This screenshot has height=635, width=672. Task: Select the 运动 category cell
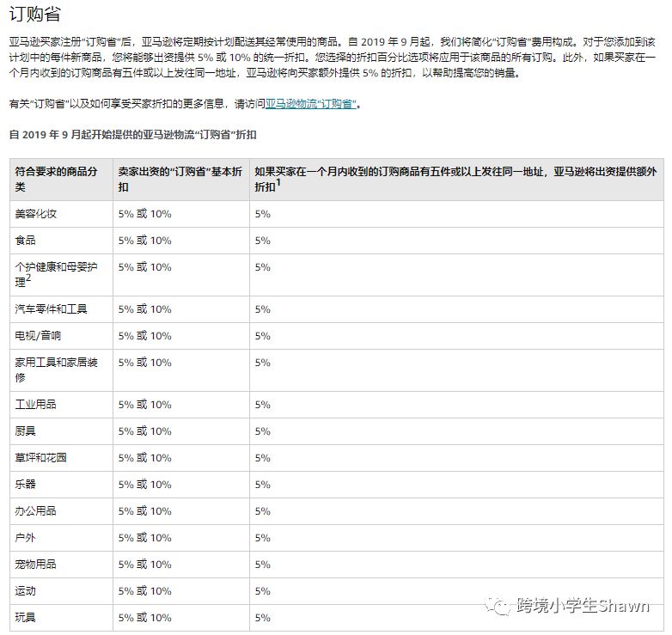[61, 590]
